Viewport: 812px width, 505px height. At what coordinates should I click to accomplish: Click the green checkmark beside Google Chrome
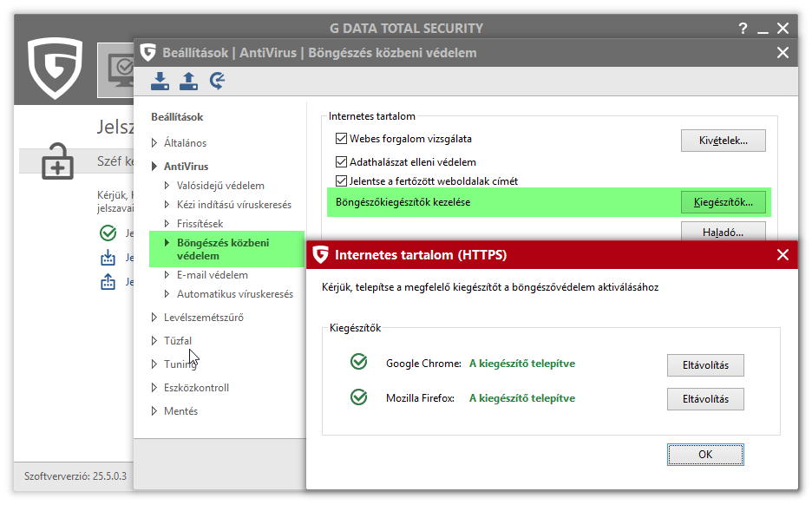(x=358, y=363)
